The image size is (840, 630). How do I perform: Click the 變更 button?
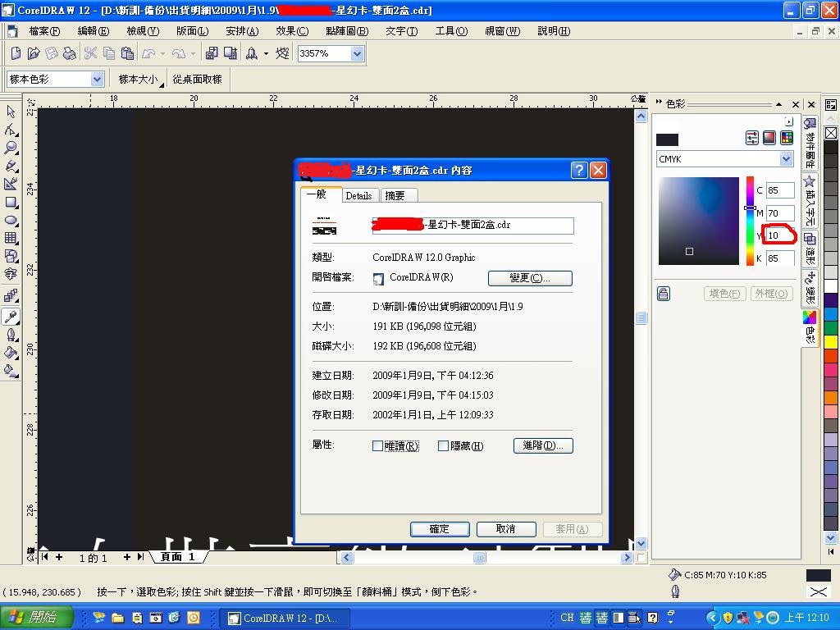click(529, 278)
